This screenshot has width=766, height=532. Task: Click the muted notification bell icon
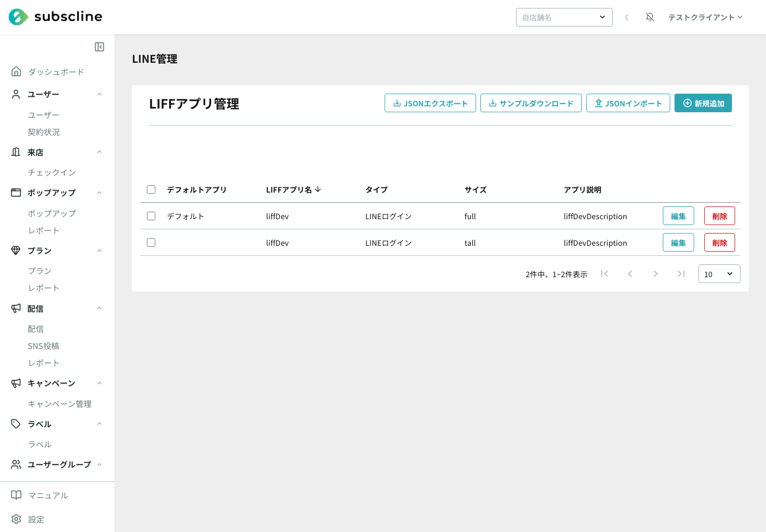click(x=650, y=18)
